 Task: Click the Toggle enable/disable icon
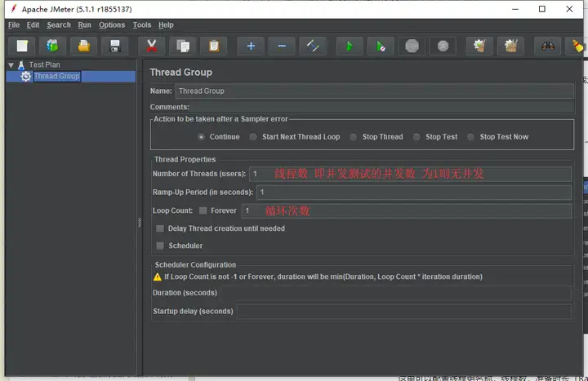pos(313,46)
